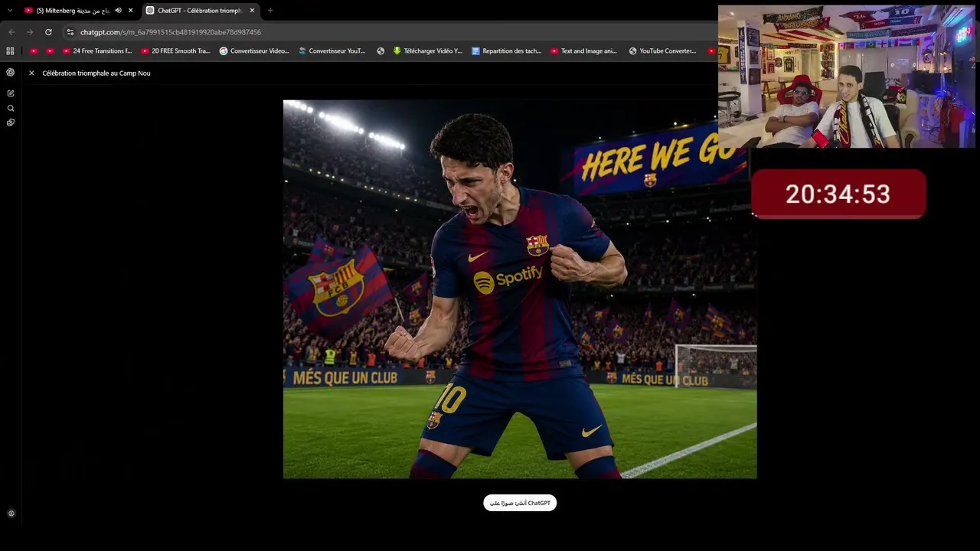
Task: Go forward with the browser arrow
Action: click(x=30, y=32)
